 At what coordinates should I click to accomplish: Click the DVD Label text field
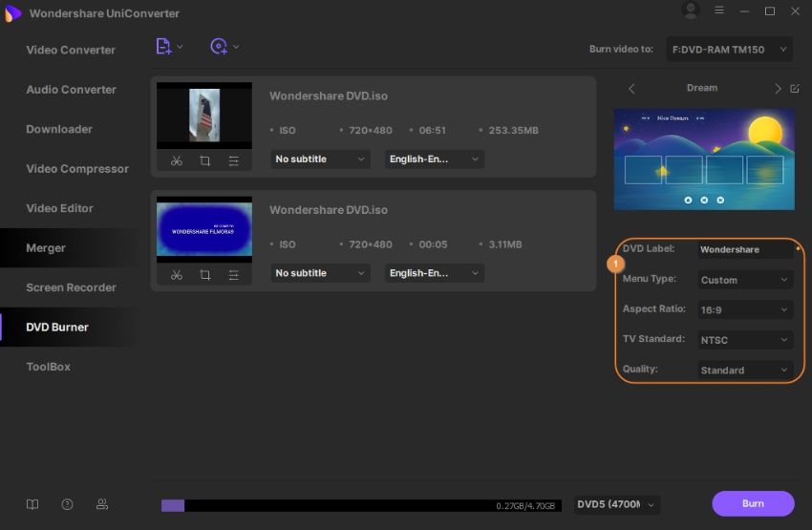pyautogui.click(x=742, y=249)
